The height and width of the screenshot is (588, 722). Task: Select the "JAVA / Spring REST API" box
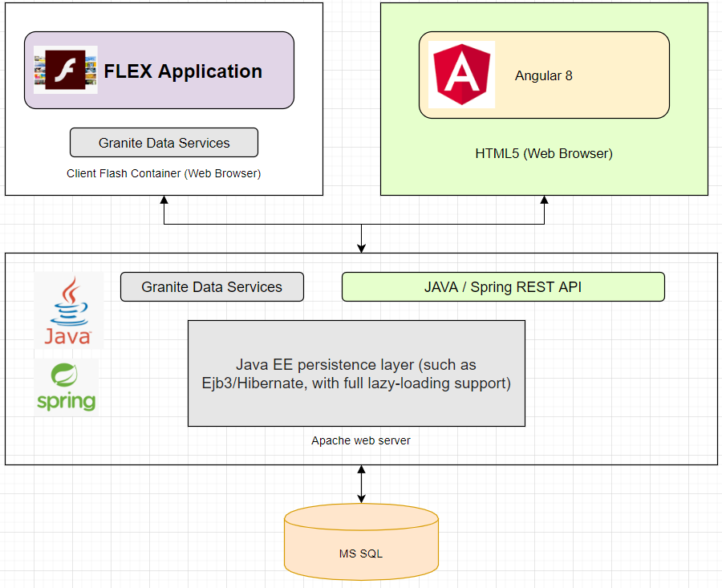coord(503,287)
